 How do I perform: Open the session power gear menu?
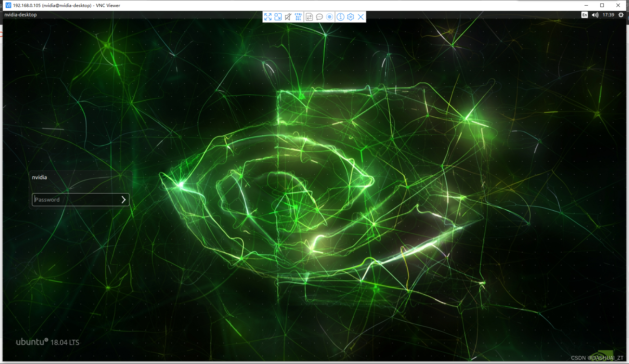point(621,15)
